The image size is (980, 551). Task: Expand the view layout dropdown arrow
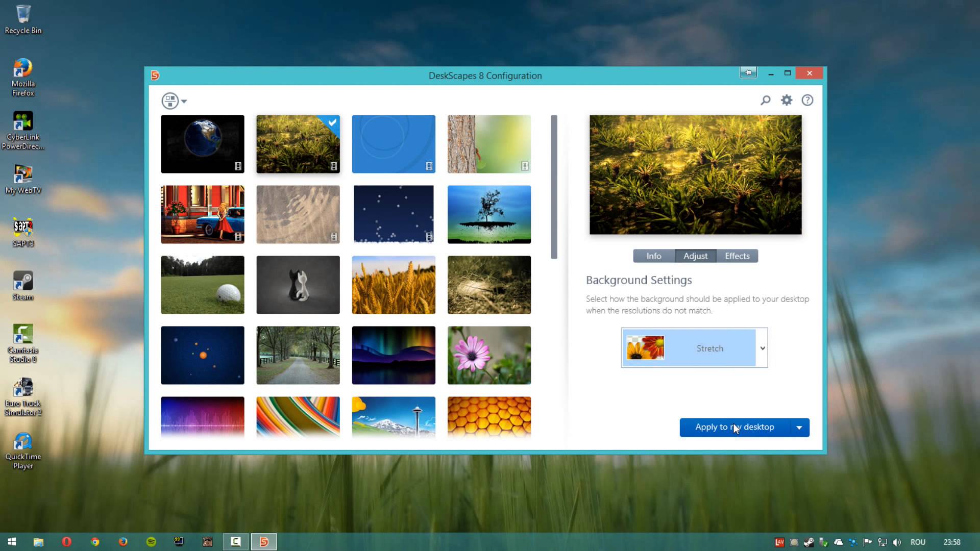click(184, 102)
